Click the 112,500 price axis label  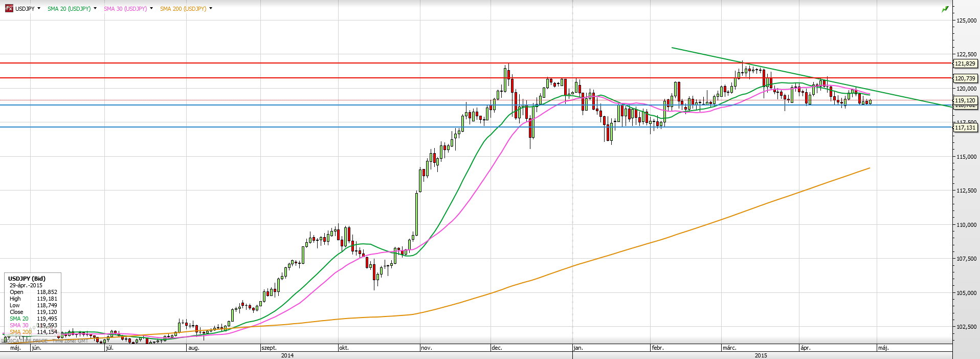[x=966, y=191]
